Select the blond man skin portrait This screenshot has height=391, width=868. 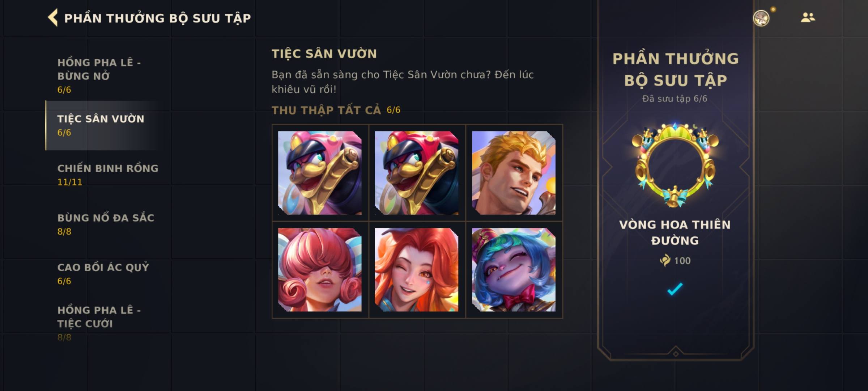click(x=514, y=173)
